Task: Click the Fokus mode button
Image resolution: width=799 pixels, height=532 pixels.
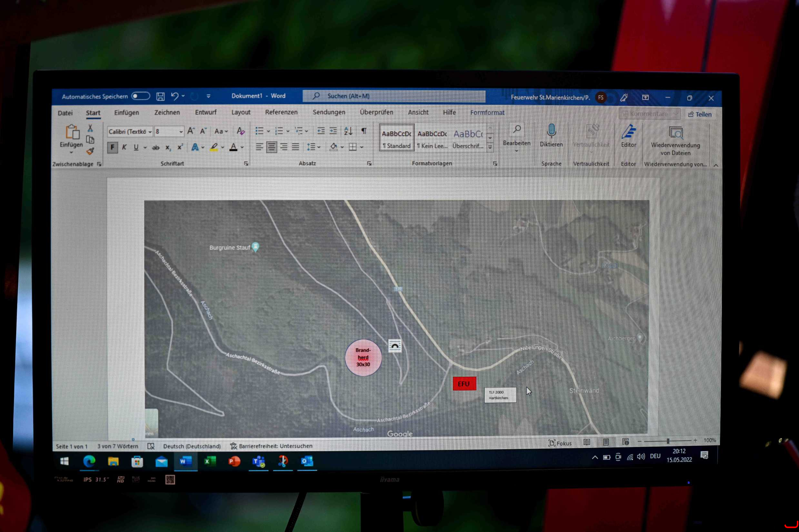Action: pyautogui.click(x=560, y=443)
